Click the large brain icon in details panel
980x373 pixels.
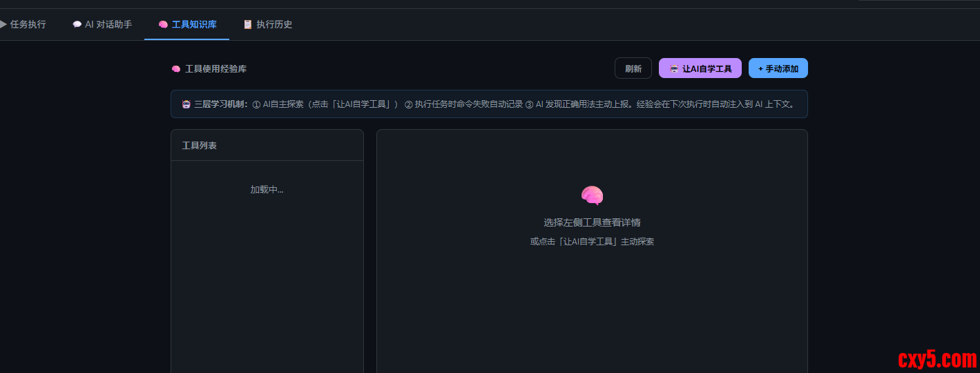(x=592, y=196)
